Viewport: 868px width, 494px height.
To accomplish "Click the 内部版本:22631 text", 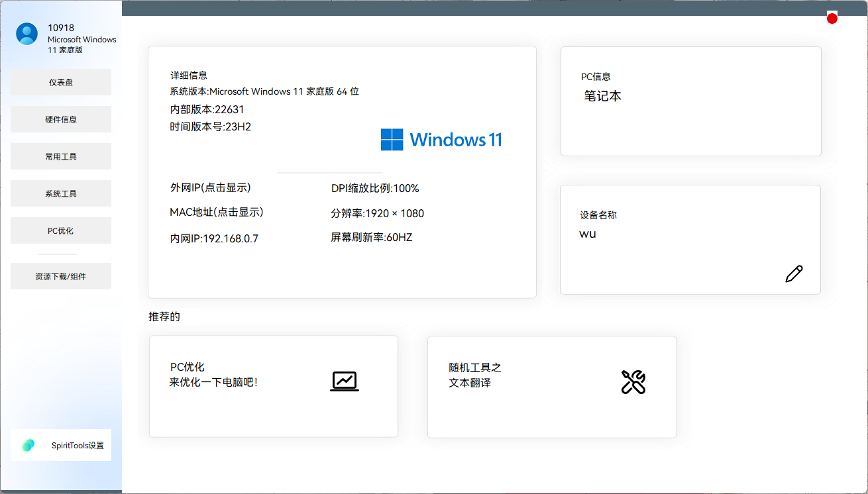I will (x=207, y=110).
